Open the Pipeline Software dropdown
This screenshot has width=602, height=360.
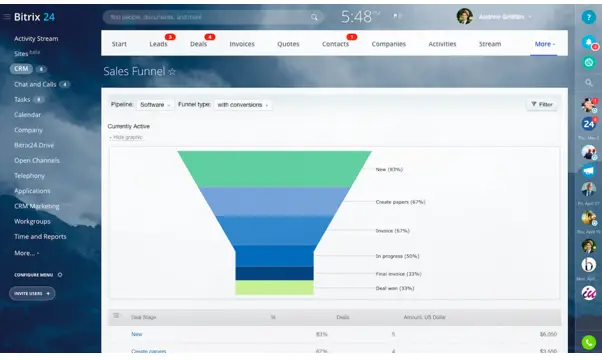[155, 105]
